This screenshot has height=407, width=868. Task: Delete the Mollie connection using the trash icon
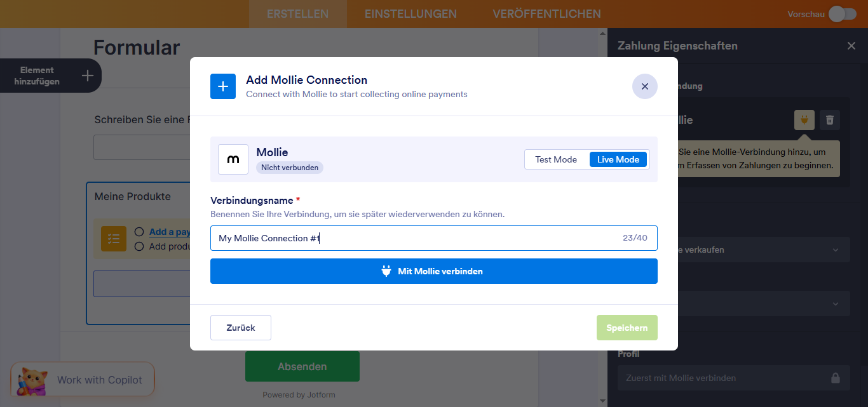pyautogui.click(x=829, y=119)
